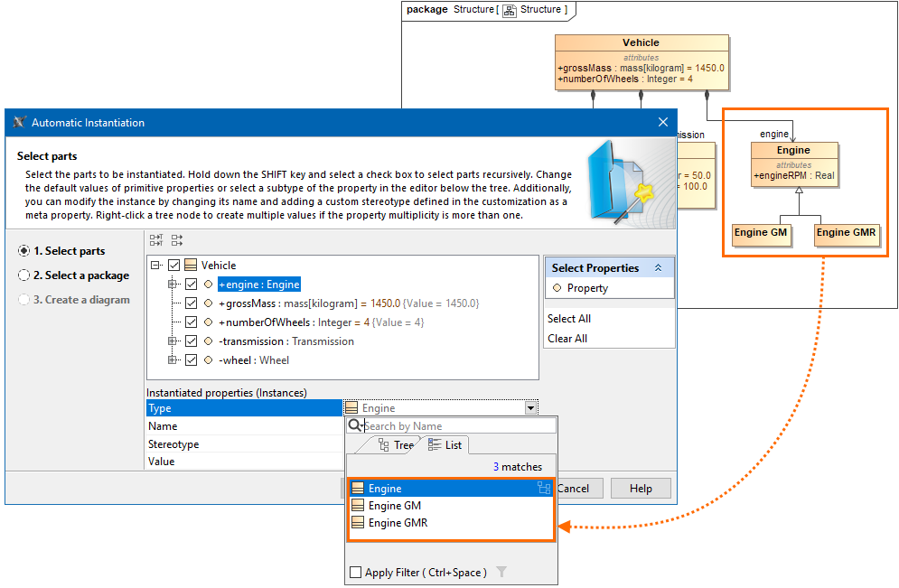Click the Select All link

click(568, 319)
